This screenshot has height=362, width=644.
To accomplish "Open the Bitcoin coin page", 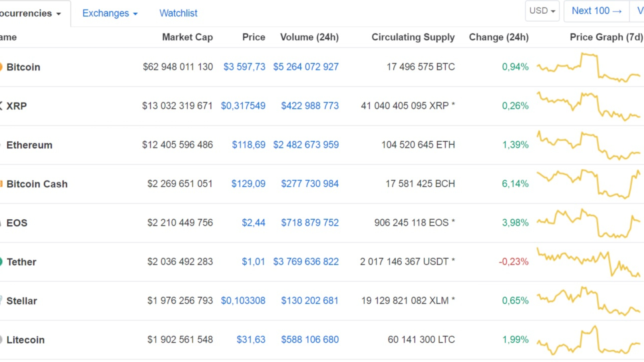I will [23, 67].
